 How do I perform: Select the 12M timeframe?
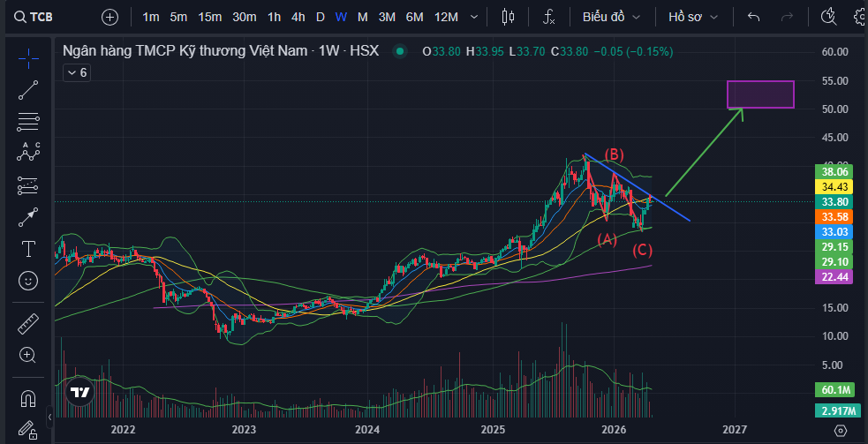[446, 17]
